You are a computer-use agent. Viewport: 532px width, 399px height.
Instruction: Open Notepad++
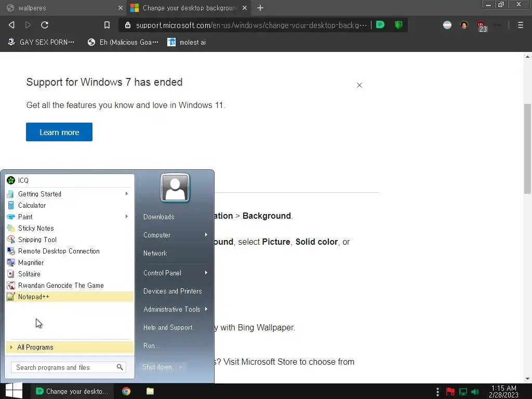(x=70, y=297)
